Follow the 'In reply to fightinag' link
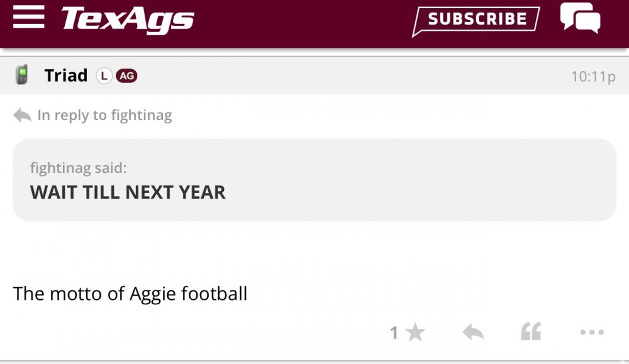The image size is (629, 364). click(x=104, y=115)
